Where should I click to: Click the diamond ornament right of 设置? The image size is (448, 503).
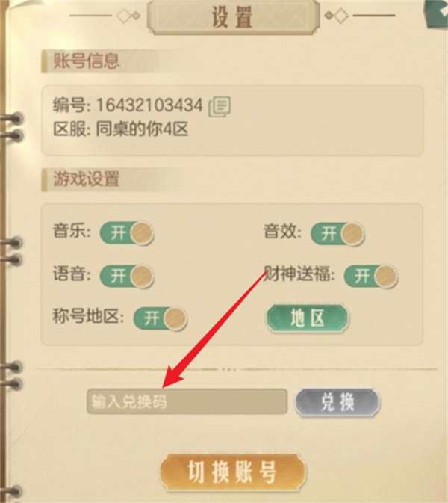point(337,16)
